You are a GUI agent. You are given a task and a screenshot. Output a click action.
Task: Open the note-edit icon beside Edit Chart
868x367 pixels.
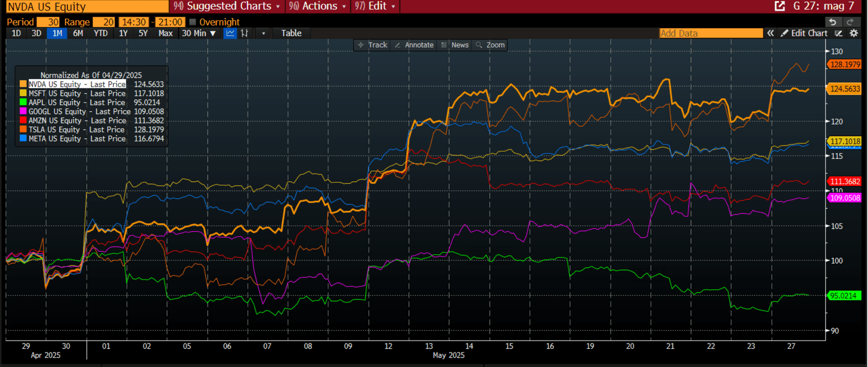click(x=839, y=33)
